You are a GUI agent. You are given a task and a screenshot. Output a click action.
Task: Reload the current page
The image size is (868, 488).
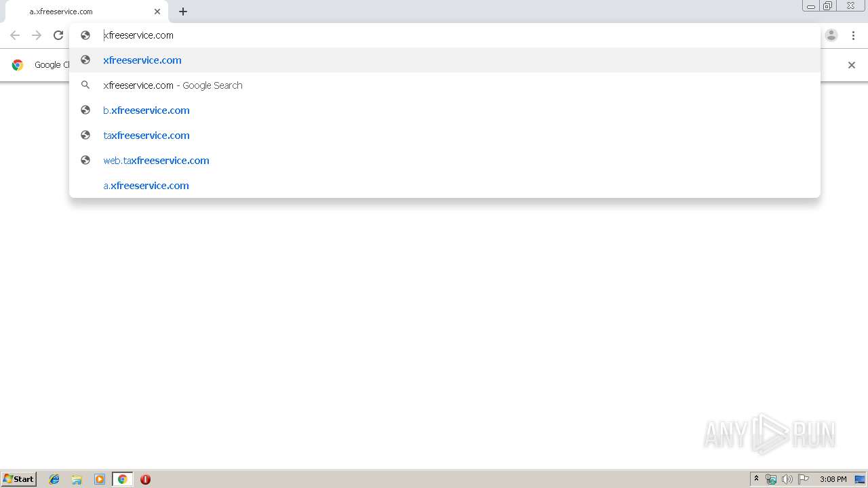[x=58, y=35]
